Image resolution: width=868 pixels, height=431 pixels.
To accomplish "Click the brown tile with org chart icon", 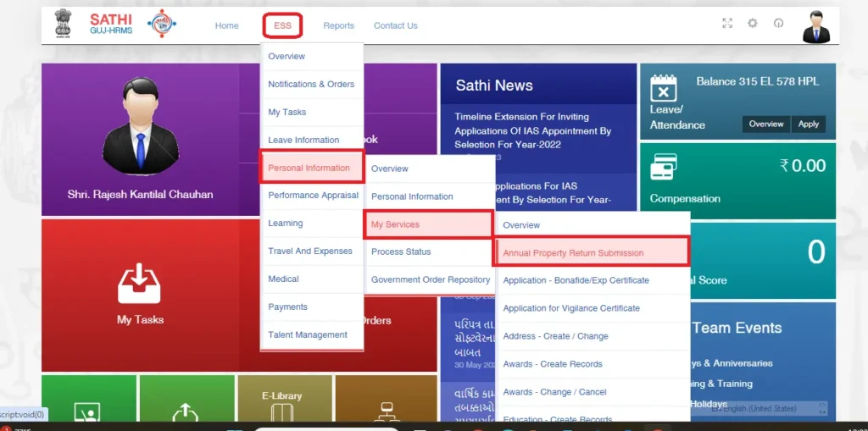I will (x=386, y=398).
